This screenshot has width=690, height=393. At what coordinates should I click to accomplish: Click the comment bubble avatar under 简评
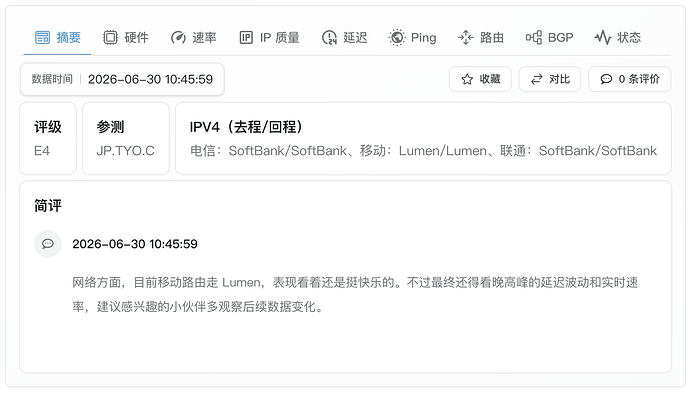point(48,244)
